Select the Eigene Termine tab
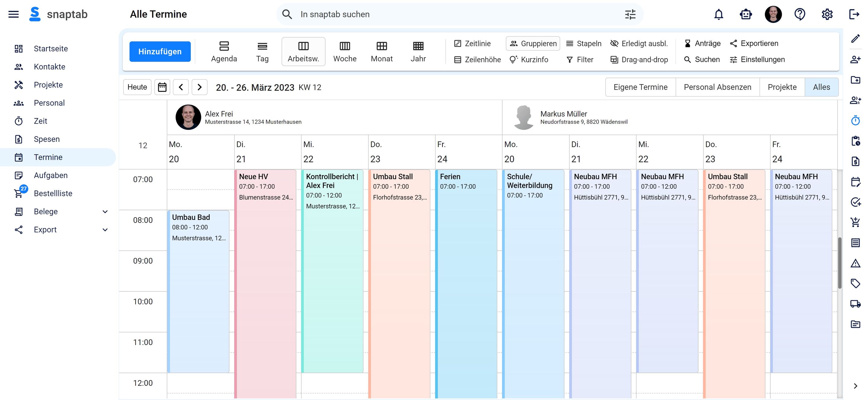 [x=640, y=87]
